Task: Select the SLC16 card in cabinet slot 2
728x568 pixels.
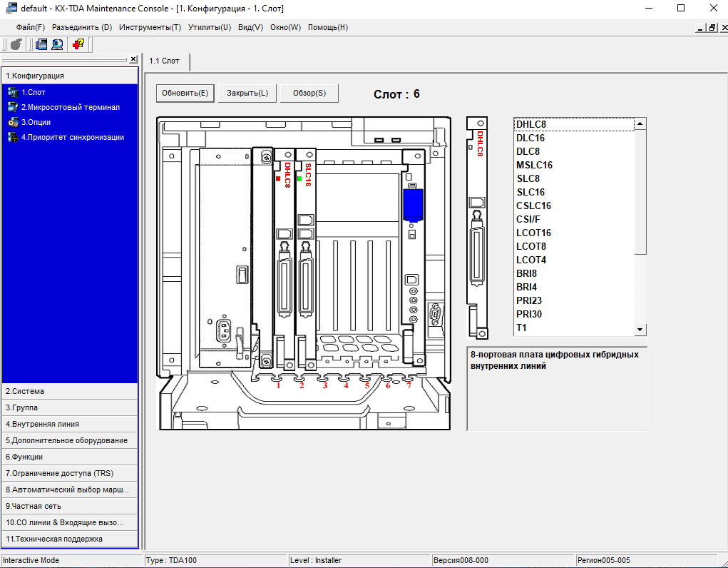Action: point(305,260)
